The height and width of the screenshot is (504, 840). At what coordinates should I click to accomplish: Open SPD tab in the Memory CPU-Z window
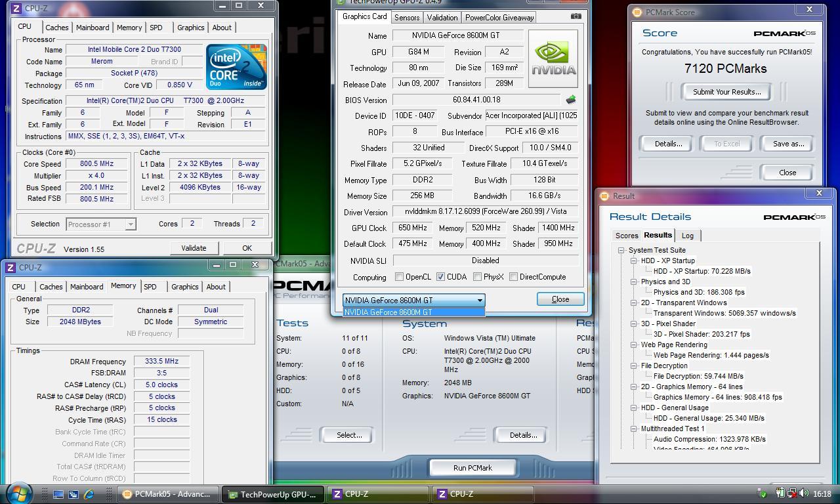(150, 287)
